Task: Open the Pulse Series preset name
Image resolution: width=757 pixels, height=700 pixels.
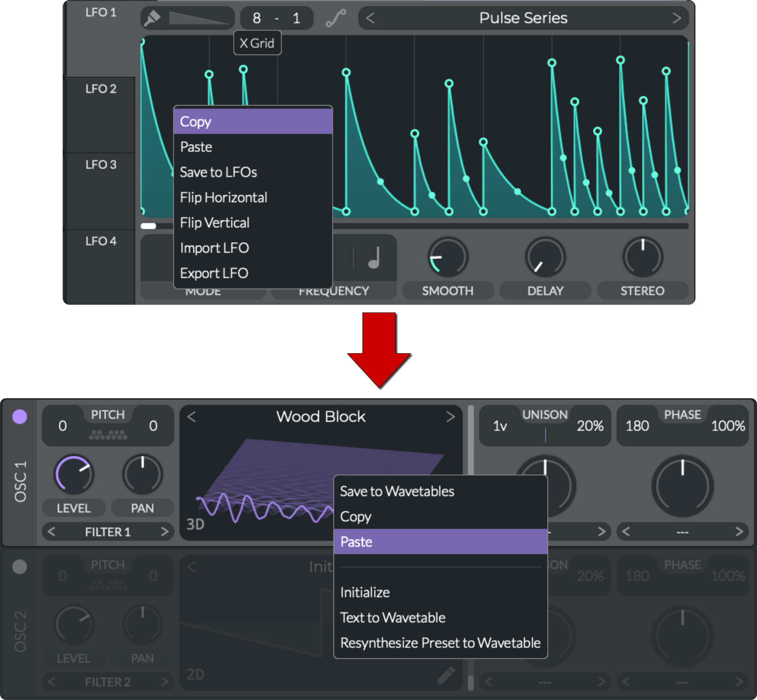Action: pyautogui.click(x=523, y=18)
